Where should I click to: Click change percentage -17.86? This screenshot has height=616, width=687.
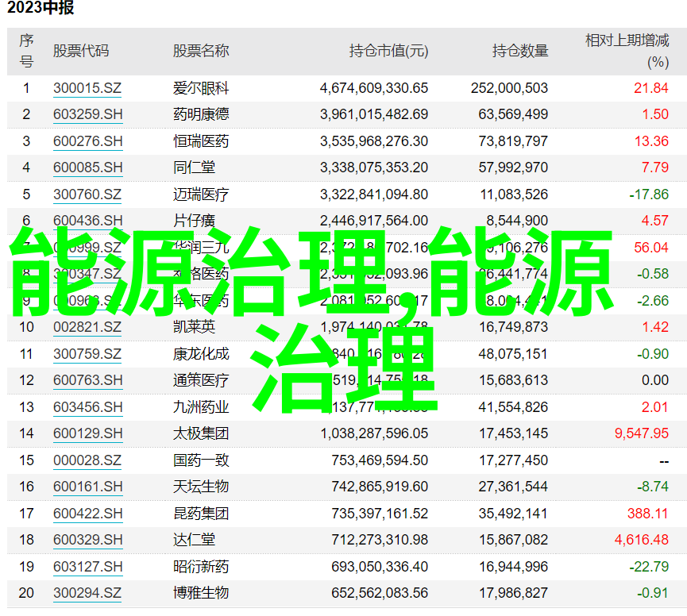pos(649,194)
